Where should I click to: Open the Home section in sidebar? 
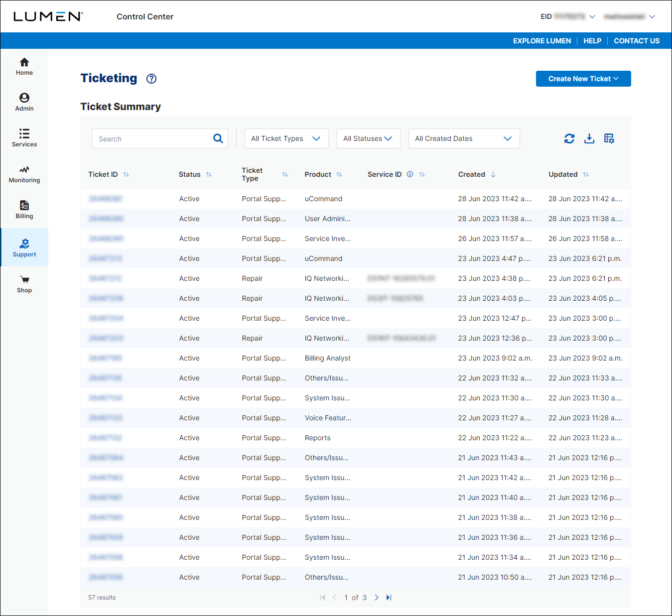point(24,66)
